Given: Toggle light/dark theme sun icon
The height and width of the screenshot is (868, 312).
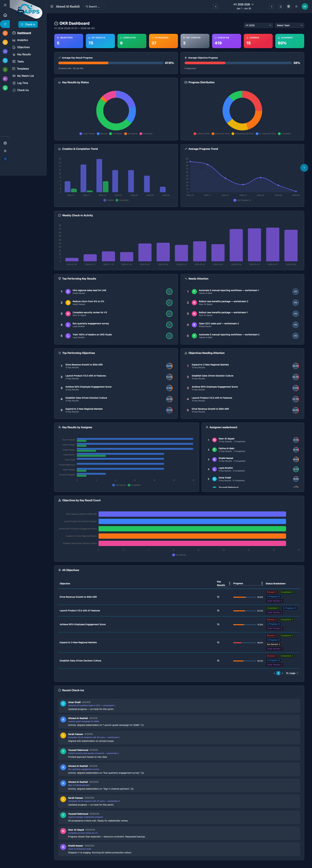Looking at the screenshot, I should point(296,6).
